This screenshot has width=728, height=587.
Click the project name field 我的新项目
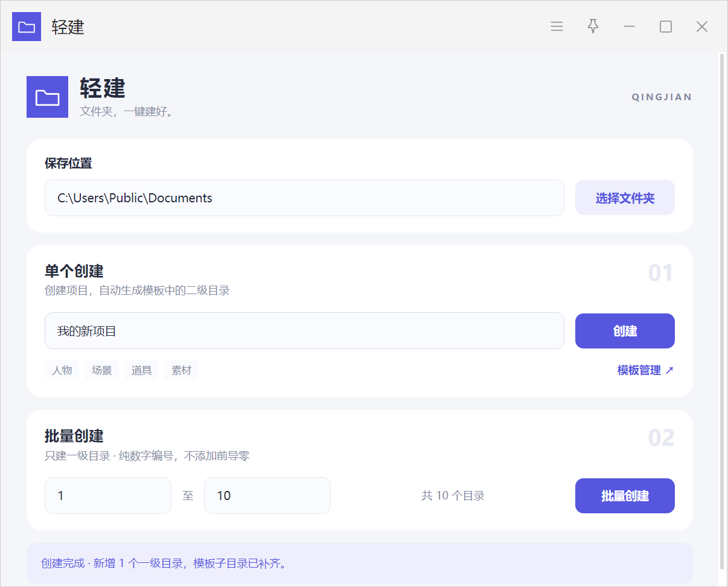tap(304, 331)
